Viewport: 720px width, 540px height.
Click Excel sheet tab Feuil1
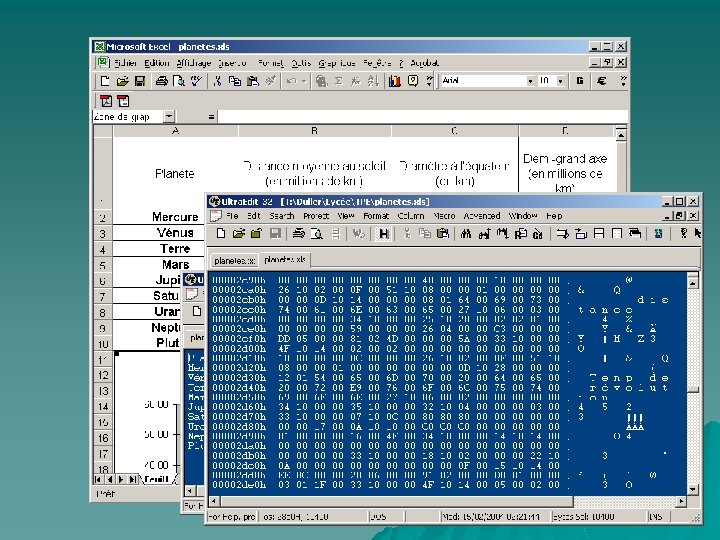[156, 479]
